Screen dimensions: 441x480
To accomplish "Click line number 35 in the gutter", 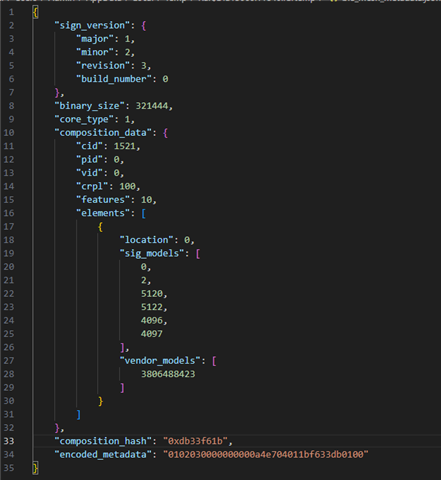I will coord(9,468).
